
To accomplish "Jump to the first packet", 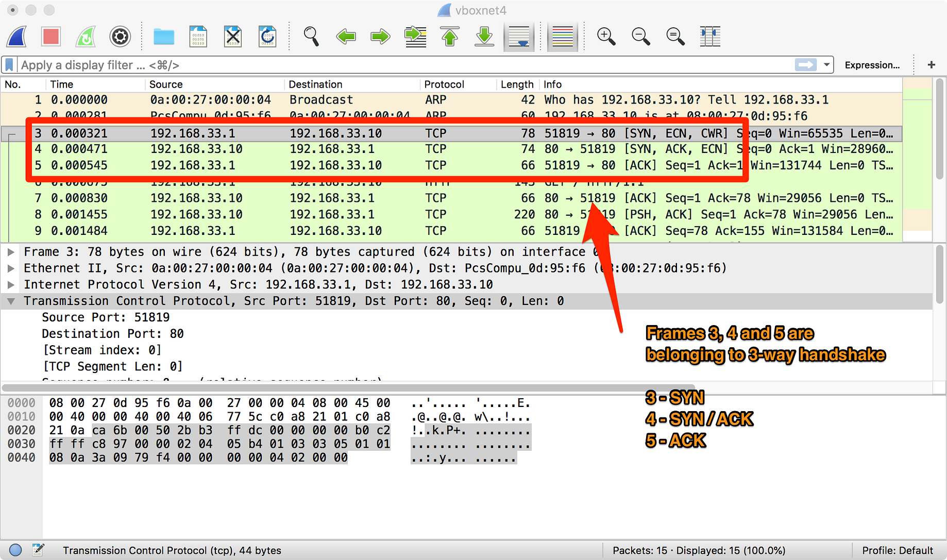I will coord(450,37).
